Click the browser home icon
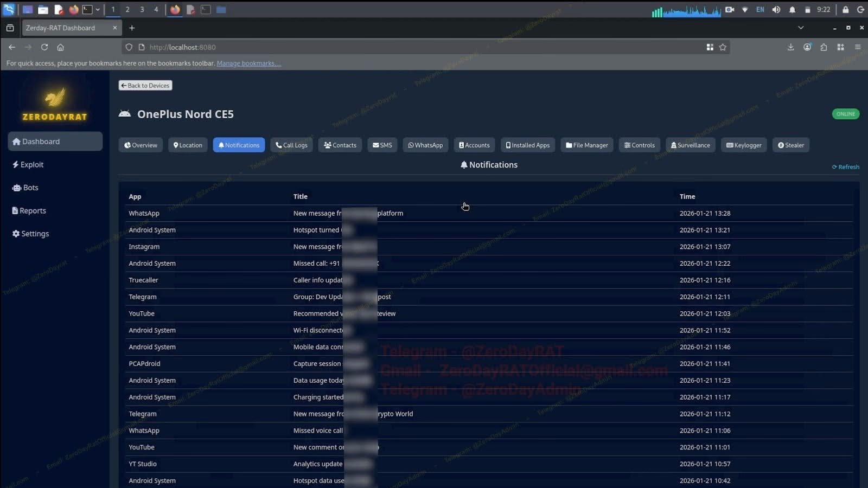The width and height of the screenshot is (868, 488). [60, 47]
